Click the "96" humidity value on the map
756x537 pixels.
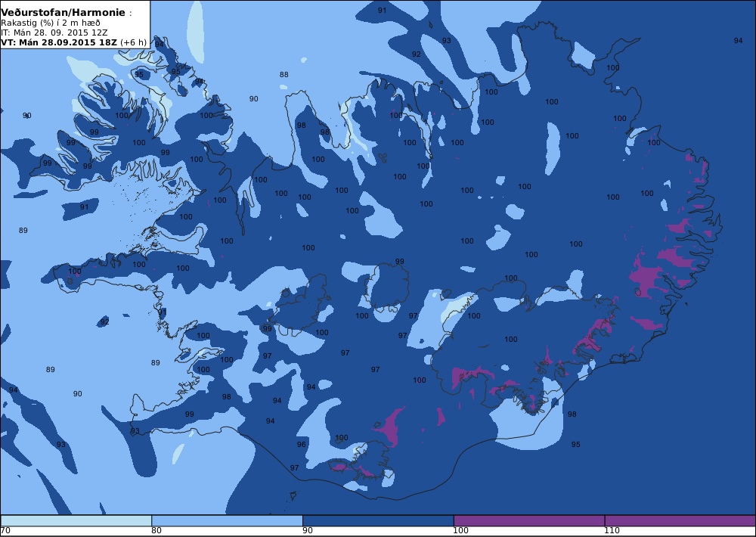tap(302, 445)
